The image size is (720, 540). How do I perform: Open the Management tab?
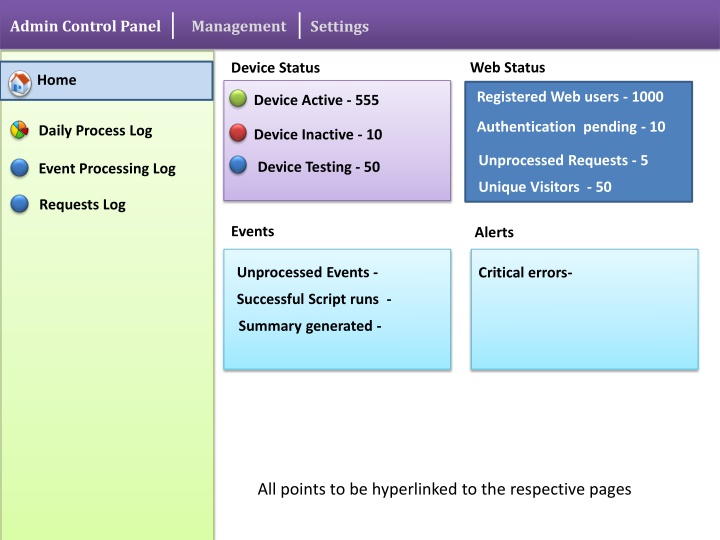pyautogui.click(x=238, y=26)
